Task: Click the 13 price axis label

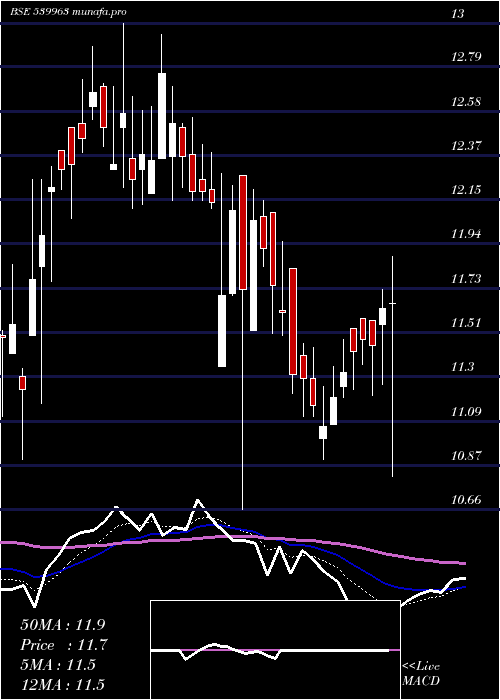Action: tap(457, 14)
